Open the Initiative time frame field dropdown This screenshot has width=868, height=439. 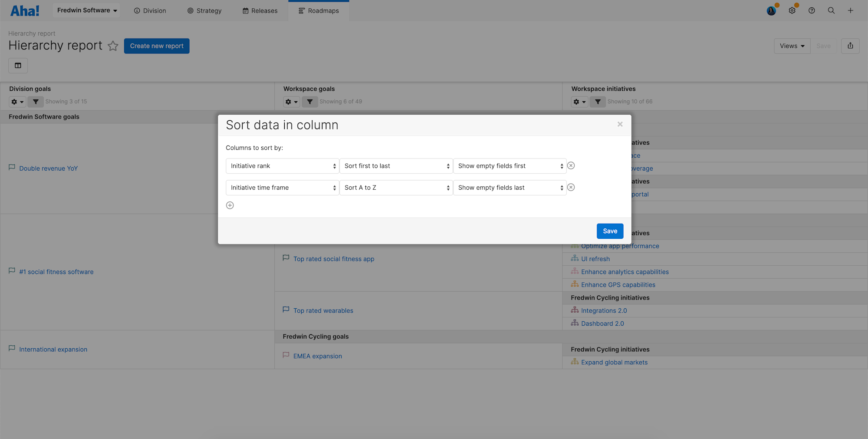tap(282, 188)
